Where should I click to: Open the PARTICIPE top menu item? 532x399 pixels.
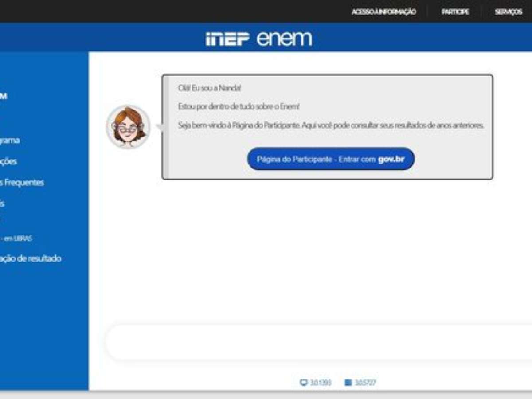455,12
